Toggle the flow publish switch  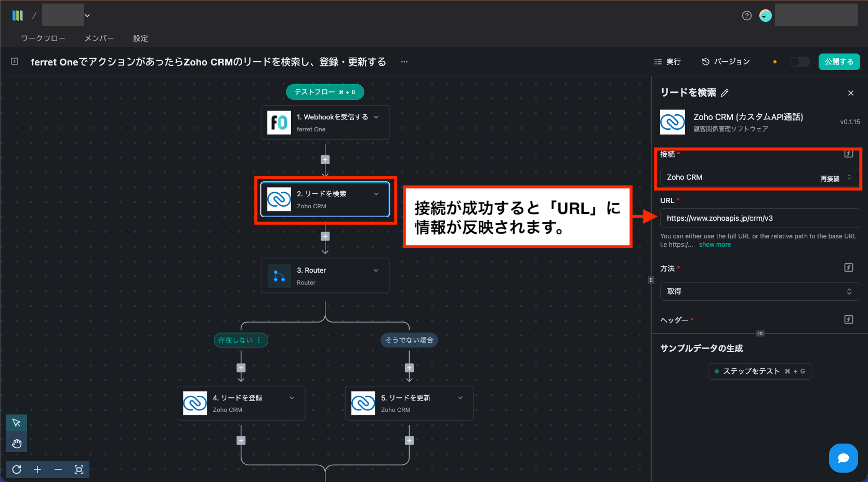tap(799, 62)
